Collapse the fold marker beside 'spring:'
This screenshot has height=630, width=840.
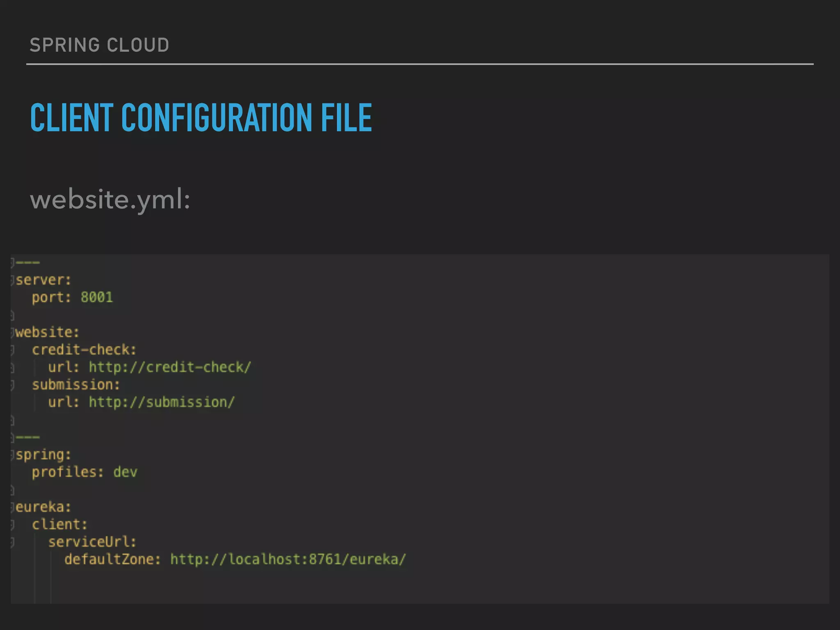click(13, 454)
